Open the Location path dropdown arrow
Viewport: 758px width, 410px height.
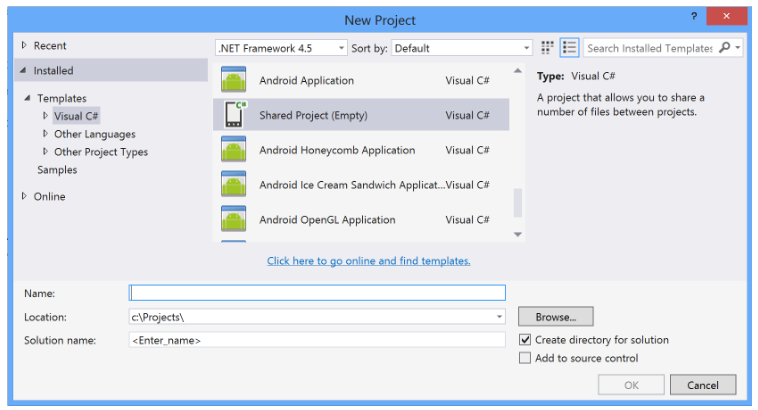(x=499, y=317)
